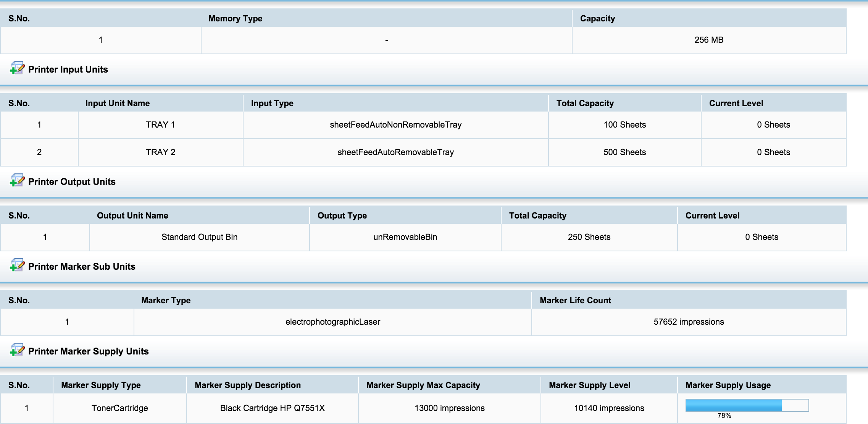Click the Output Type column header
Image resolution: width=868 pixels, height=424 pixels.
[x=342, y=215]
